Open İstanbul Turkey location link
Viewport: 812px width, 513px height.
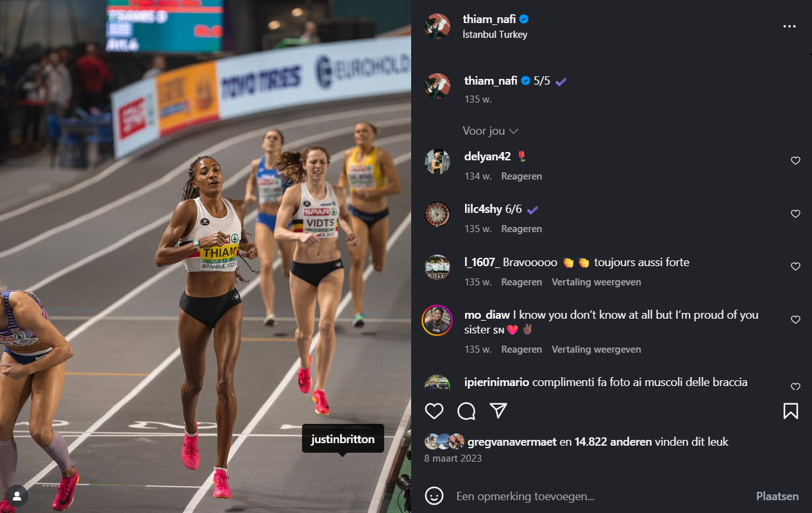[495, 35]
